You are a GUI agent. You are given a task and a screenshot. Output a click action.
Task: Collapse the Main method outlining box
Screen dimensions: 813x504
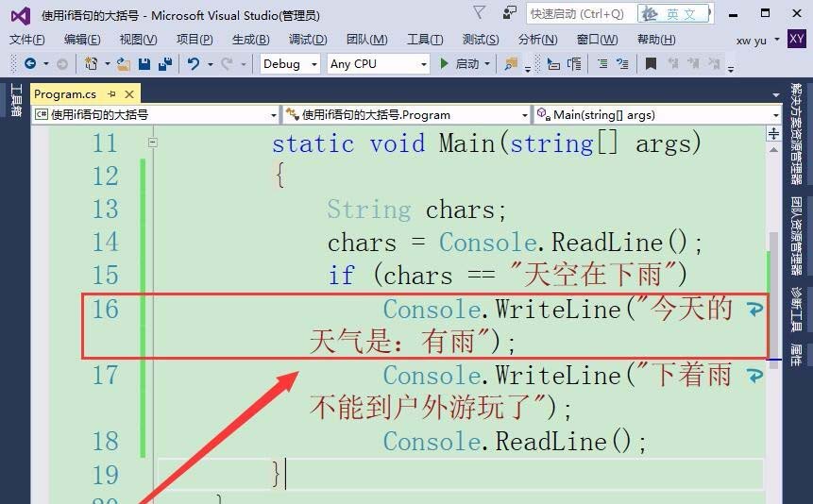click(152, 143)
